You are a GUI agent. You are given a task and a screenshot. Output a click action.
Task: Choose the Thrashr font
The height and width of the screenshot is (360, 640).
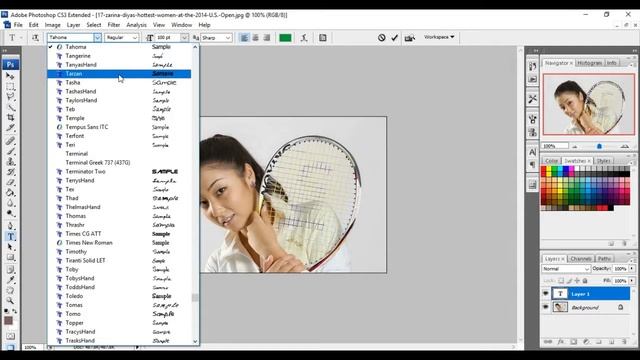tap(119, 225)
